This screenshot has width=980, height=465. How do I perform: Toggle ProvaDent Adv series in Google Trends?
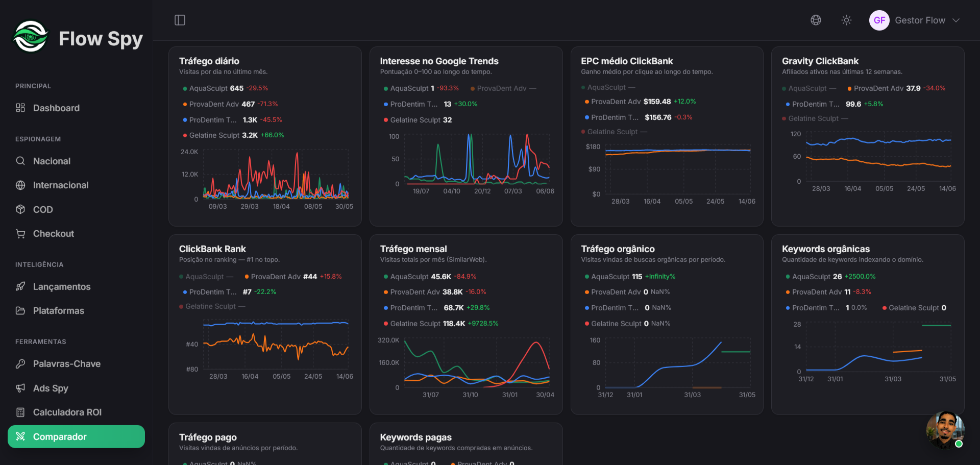click(503, 88)
